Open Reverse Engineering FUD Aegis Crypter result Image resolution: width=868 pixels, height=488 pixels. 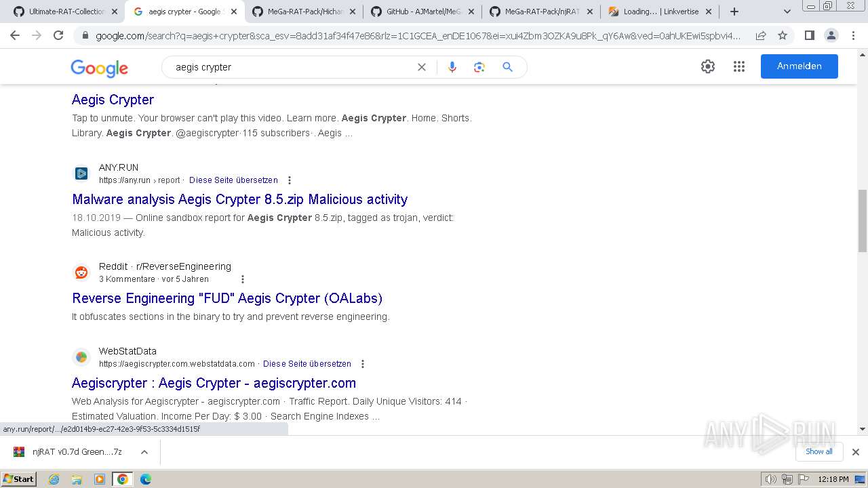pyautogui.click(x=227, y=298)
